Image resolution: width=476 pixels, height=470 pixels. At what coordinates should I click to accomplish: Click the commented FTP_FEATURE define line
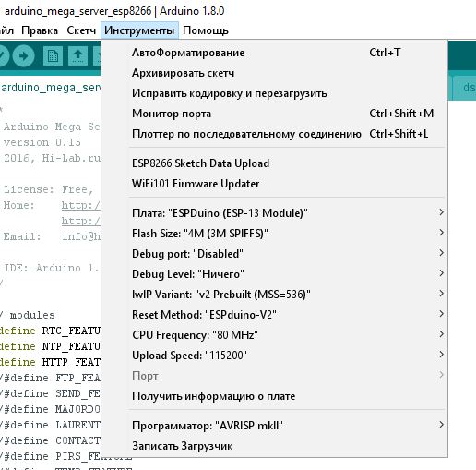pos(50,378)
